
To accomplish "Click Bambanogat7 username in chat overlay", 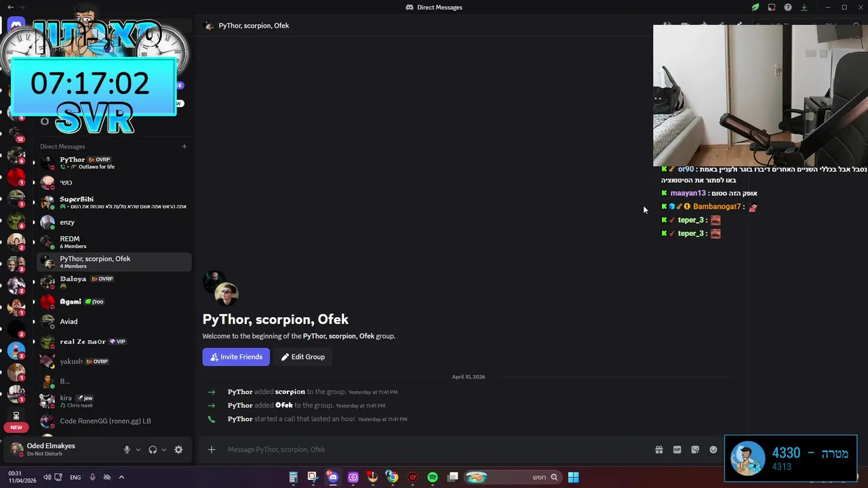I will pyautogui.click(x=717, y=207).
